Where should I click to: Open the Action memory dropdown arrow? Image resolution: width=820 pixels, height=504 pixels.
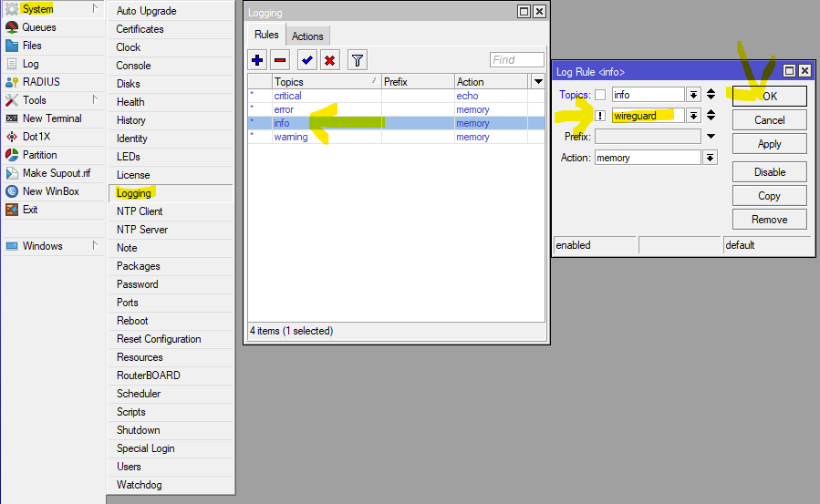710,158
